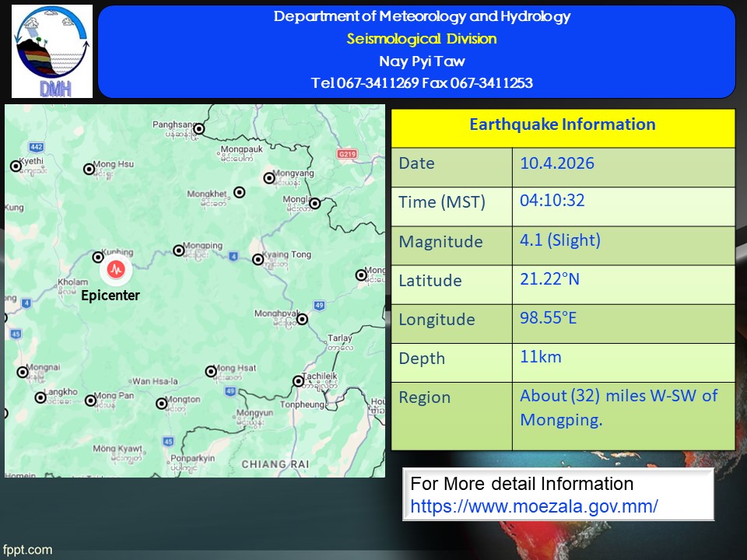Select the Mong Hsat town marker
Screen dimensions: 747x560
click(210, 373)
